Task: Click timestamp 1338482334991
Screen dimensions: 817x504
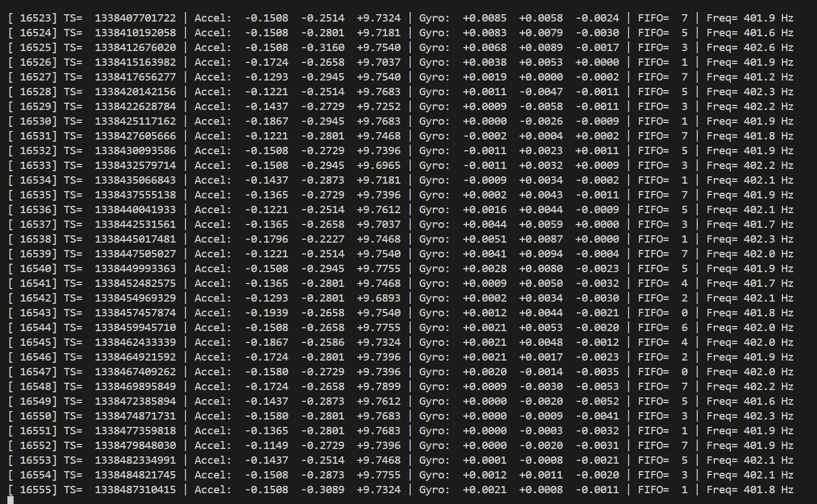Action: 135,460
